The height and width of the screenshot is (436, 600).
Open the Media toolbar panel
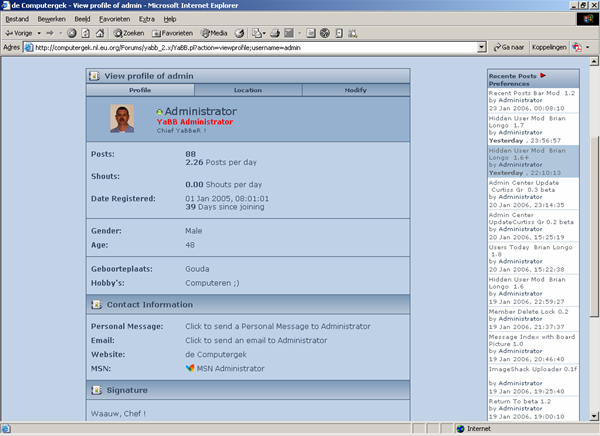(x=214, y=33)
